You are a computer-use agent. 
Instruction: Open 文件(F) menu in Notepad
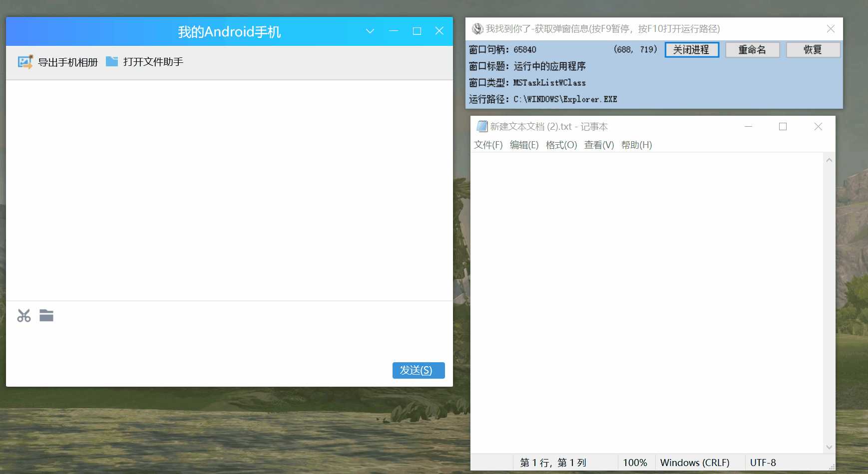tap(488, 145)
